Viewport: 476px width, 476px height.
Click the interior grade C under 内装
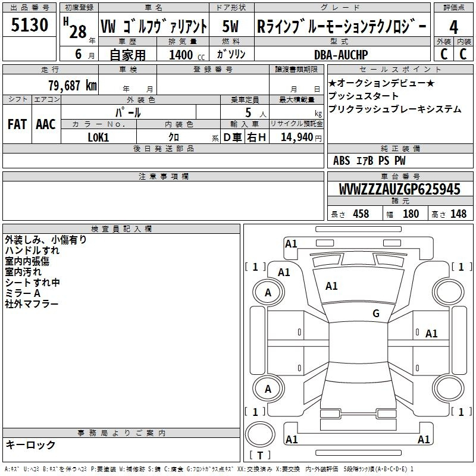464,54
